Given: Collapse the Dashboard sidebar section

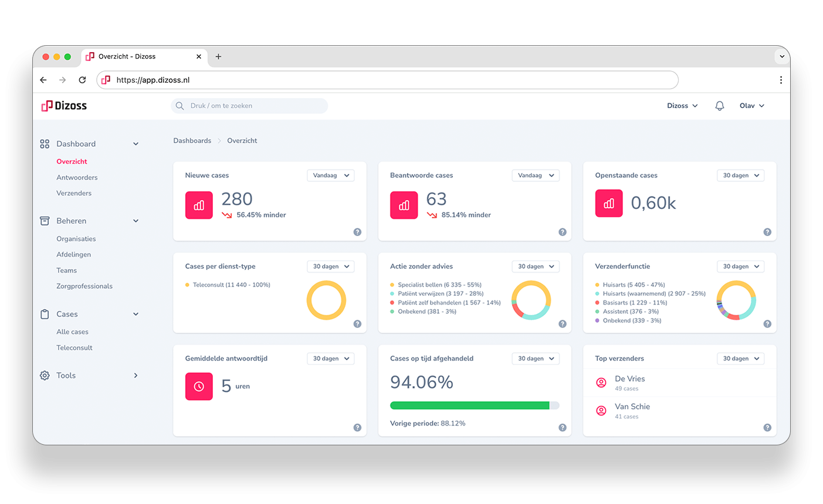Looking at the screenshot, I should (136, 143).
